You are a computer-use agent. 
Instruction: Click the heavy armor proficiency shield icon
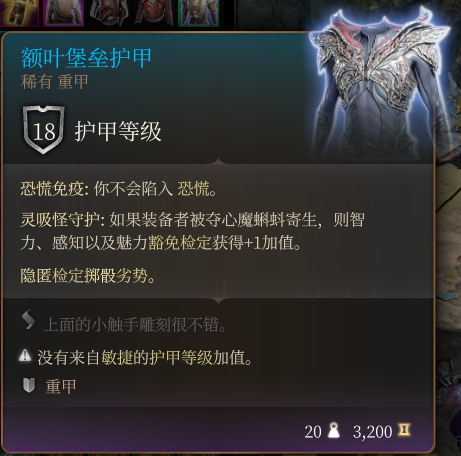pos(29,386)
